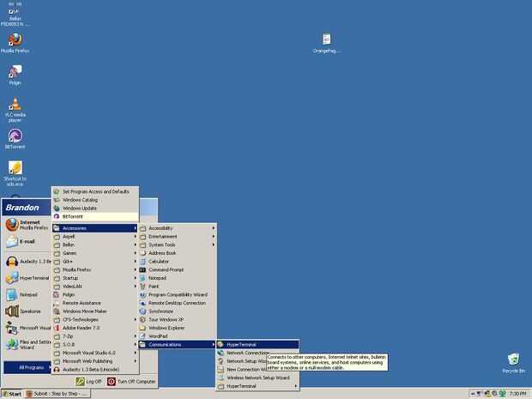Click the All Programs button
This screenshot has height=399, width=532.
(27, 367)
